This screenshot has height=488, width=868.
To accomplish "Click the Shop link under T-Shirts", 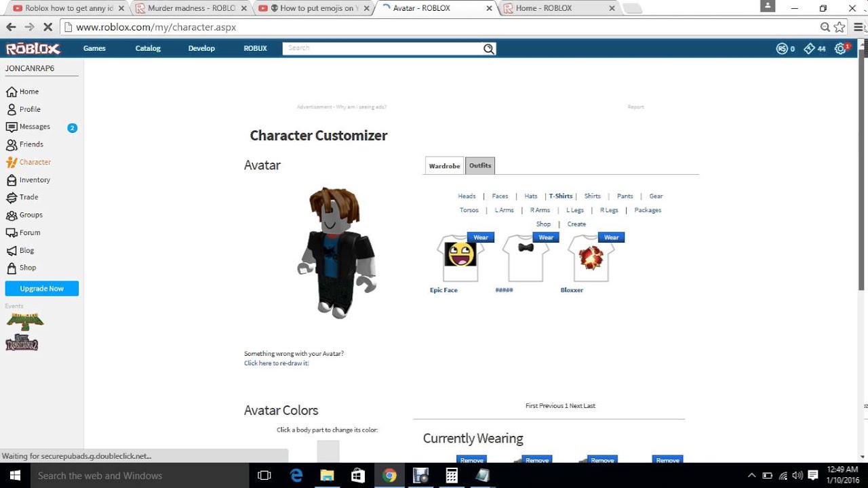I will click(544, 224).
